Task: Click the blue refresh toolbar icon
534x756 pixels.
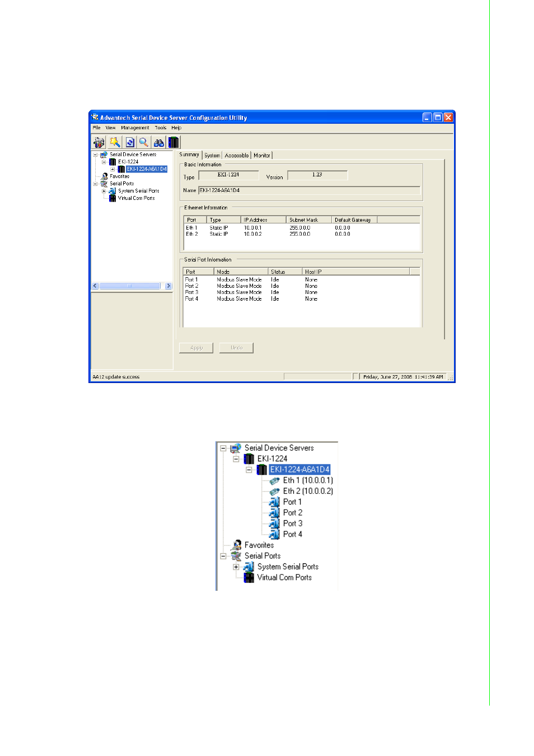Action: (x=130, y=142)
